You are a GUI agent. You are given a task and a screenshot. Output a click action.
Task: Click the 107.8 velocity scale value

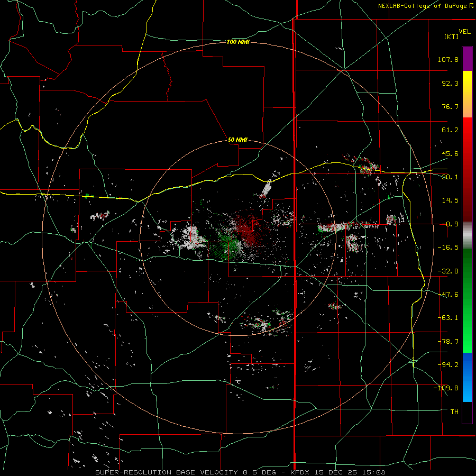[448, 59]
